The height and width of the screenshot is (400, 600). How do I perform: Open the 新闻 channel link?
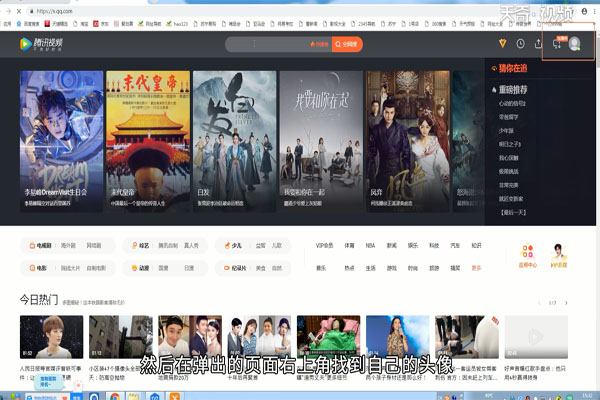click(391, 245)
